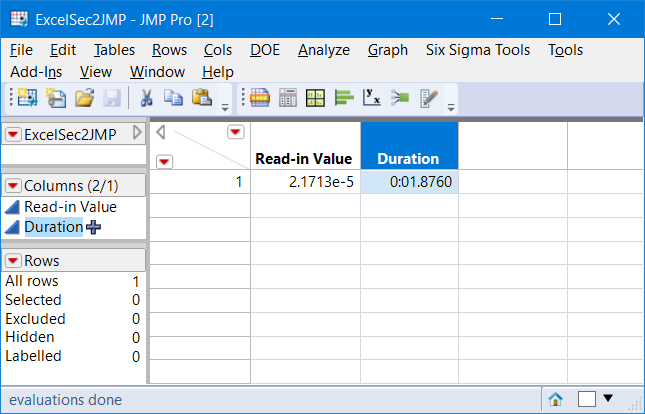Open the Analyze menu
The width and height of the screenshot is (645, 414).
[324, 50]
